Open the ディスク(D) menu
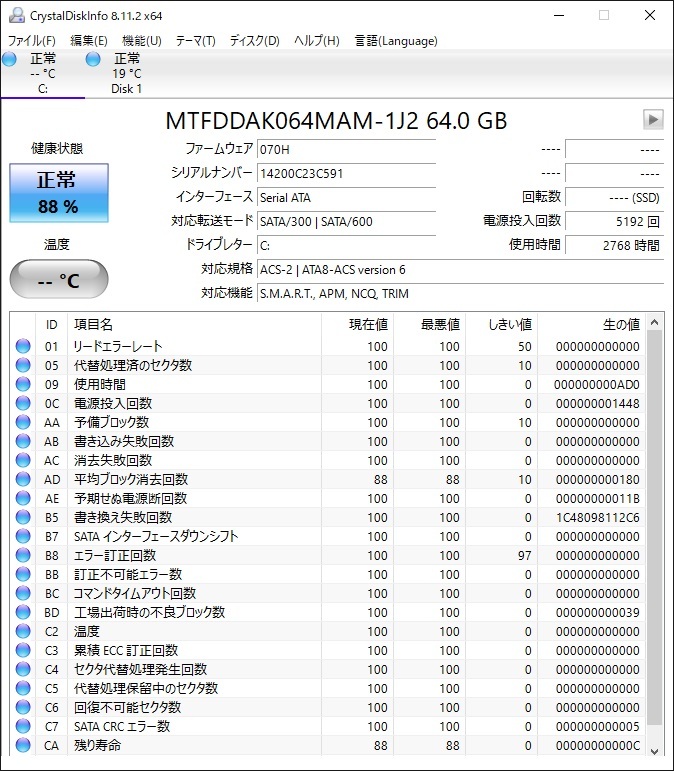This screenshot has height=771, width=674. coord(255,41)
